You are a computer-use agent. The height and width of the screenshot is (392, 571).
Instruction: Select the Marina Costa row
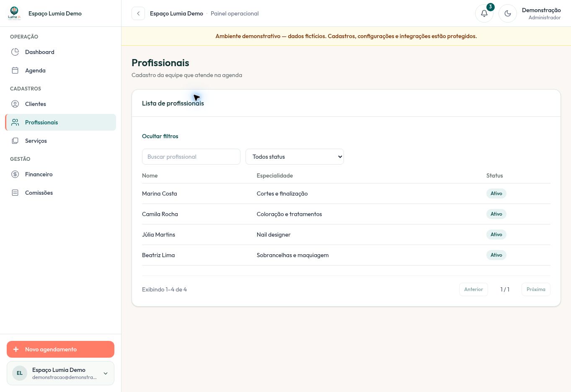pos(346,193)
